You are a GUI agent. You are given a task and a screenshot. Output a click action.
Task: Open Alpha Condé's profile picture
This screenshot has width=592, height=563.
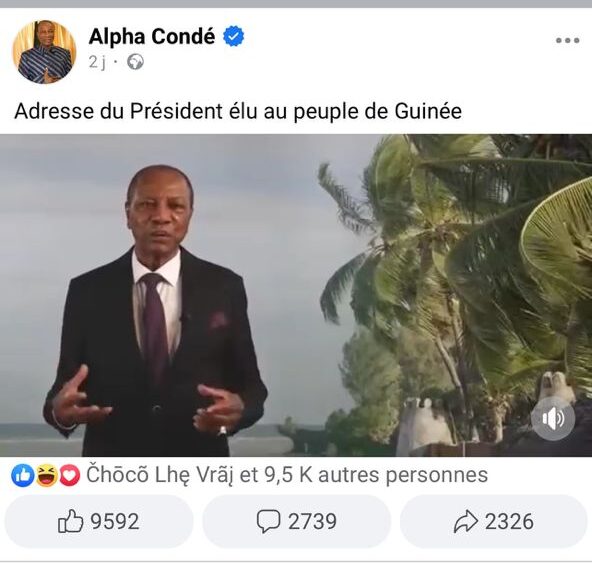pos(44,52)
